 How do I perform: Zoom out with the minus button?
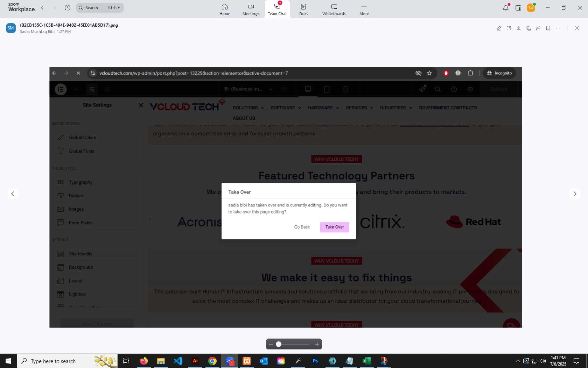271,344
